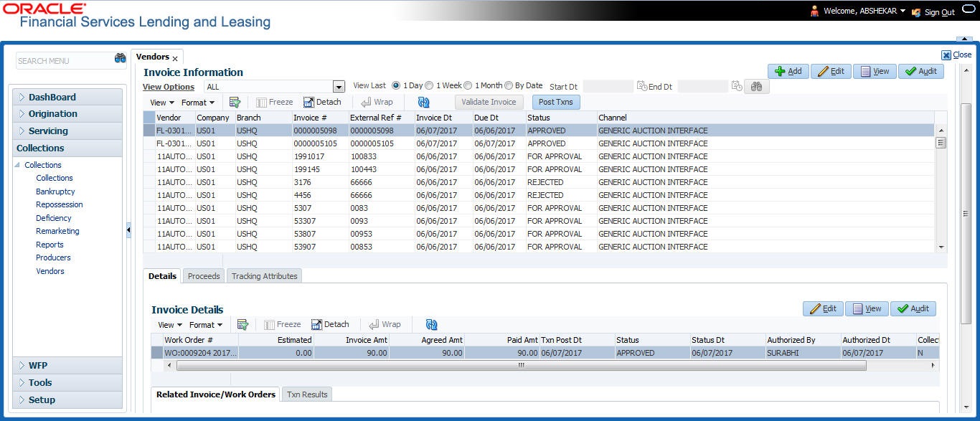Click the Post Txns button
The image size is (980, 421).
point(555,102)
